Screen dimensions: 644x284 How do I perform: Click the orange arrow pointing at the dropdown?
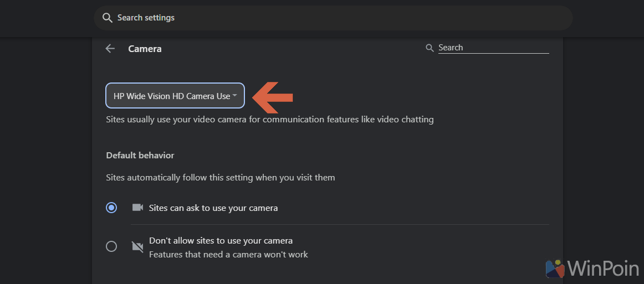[x=272, y=96]
